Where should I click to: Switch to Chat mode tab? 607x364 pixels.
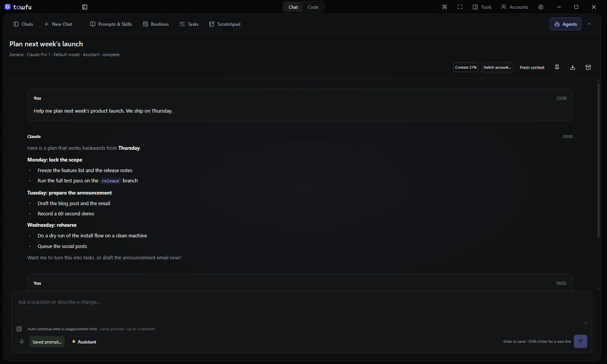tap(293, 7)
